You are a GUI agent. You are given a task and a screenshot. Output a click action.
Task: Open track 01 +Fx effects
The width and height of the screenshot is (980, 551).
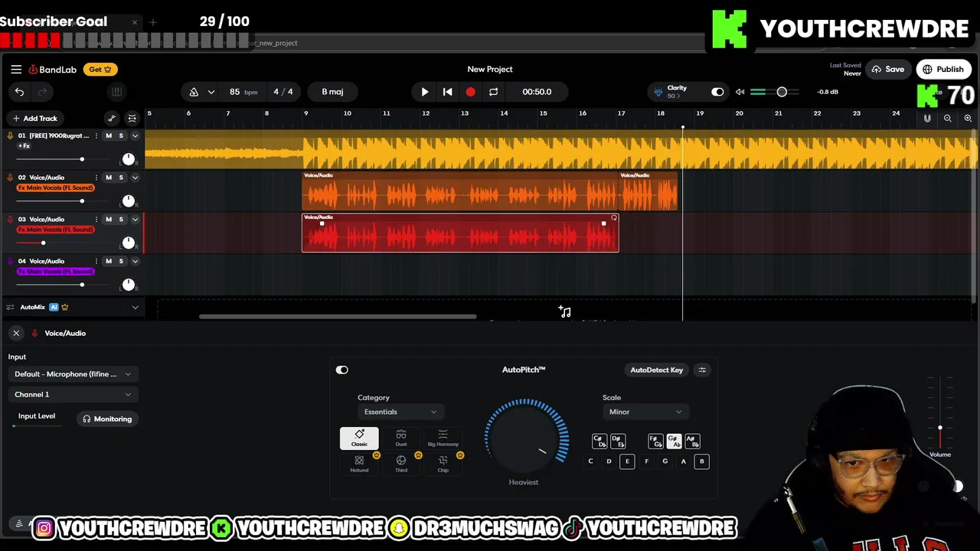click(x=24, y=145)
